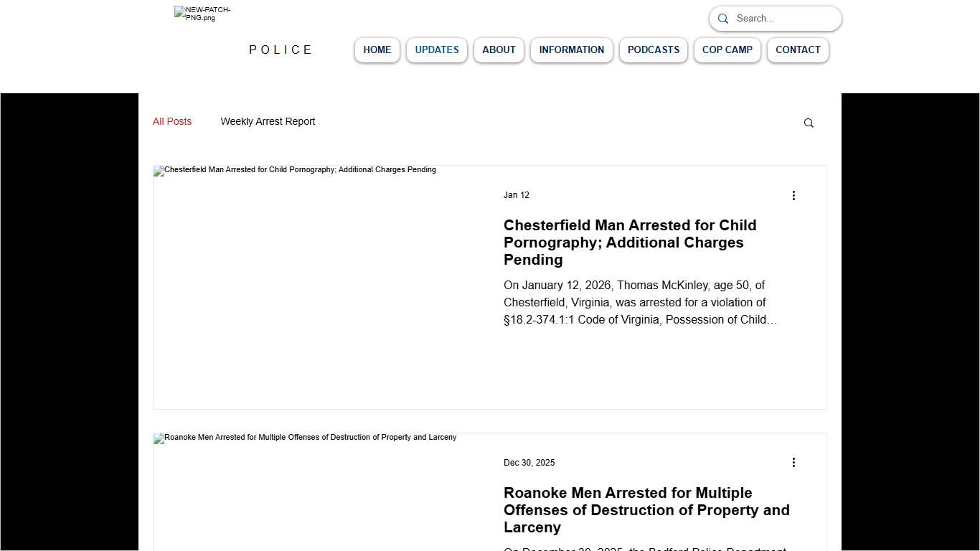The height and width of the screenshot is (551, 980).
Task: Open the COP CAMP page
Action: tap(727, 50)
